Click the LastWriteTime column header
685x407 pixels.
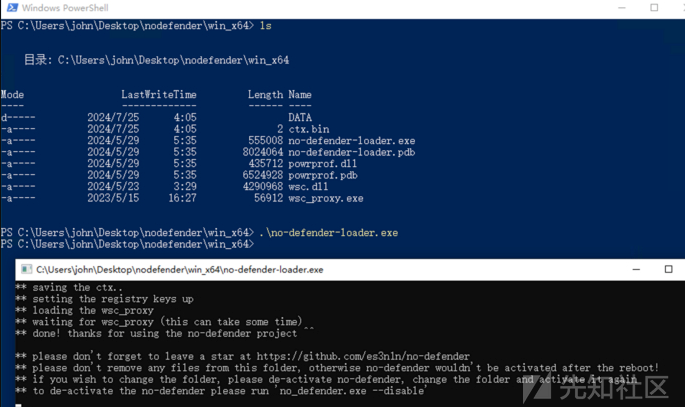coord(159,94)
